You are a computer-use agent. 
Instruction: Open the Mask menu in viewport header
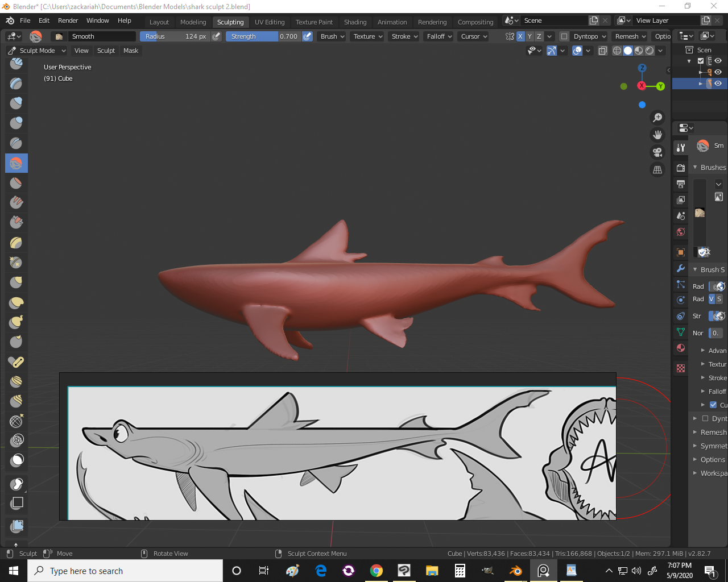(131, 51)
